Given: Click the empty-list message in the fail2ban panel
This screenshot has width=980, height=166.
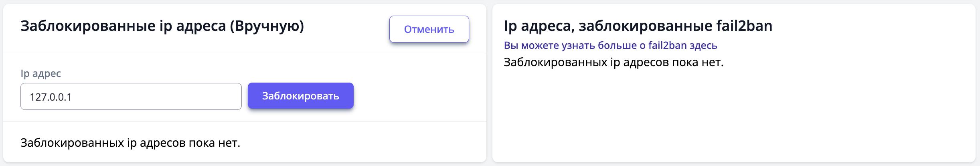Looking at the screenshot, I should click(x=613, y=63).
